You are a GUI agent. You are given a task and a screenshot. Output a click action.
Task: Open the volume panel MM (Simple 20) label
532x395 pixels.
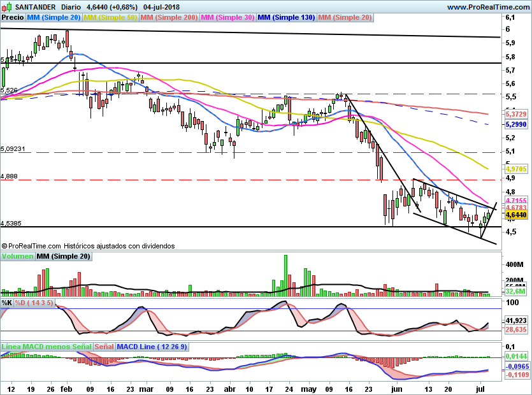64,256
